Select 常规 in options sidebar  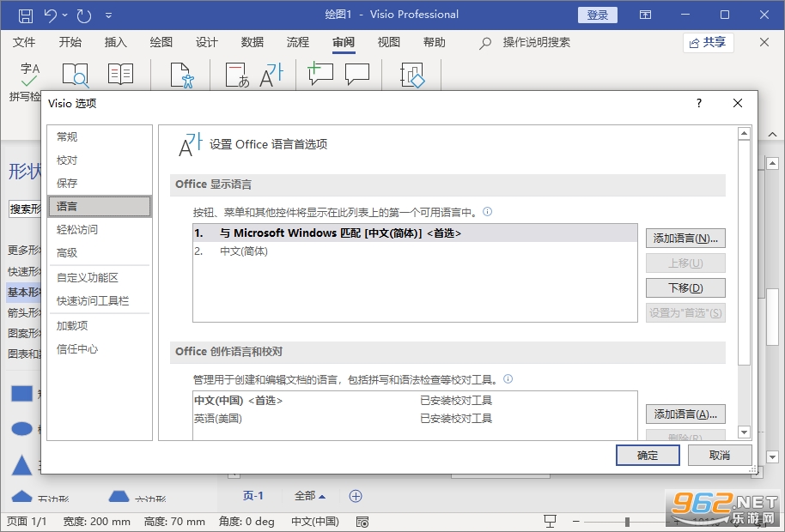coord(100,136)
